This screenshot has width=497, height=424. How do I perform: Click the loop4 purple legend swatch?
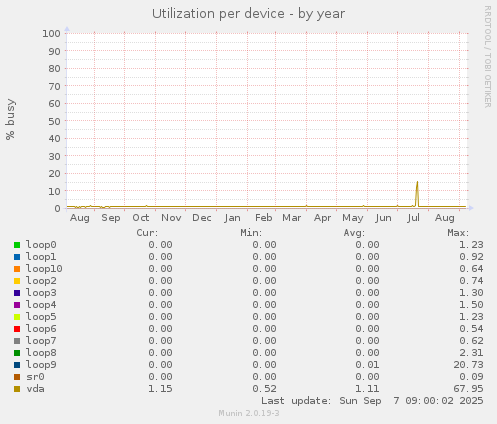tap(17, 305)
